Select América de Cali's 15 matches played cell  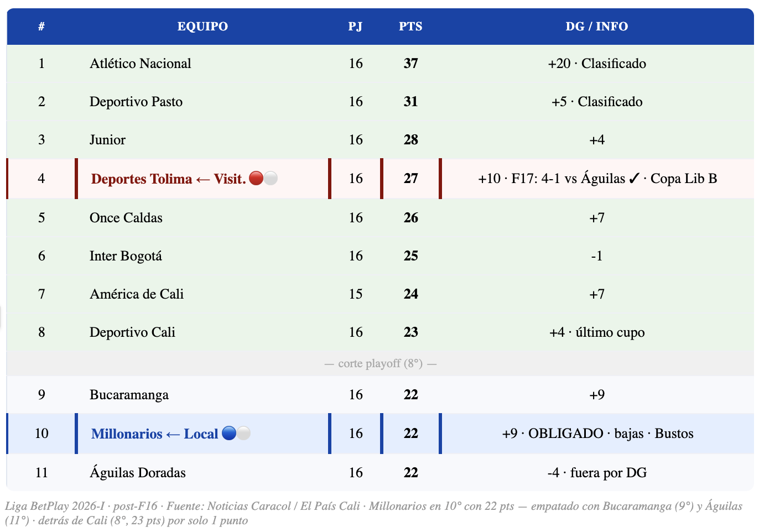point(356,294)
